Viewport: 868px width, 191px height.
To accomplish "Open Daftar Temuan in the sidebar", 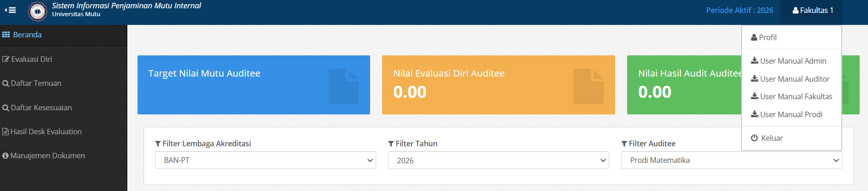I will coord(64,84).
